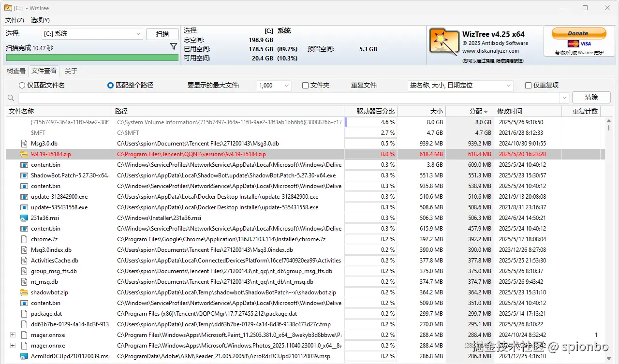Viewport: 619px width, 364px height.
Task: Open the 文件(Z) menu
Action: pos(15,20)
